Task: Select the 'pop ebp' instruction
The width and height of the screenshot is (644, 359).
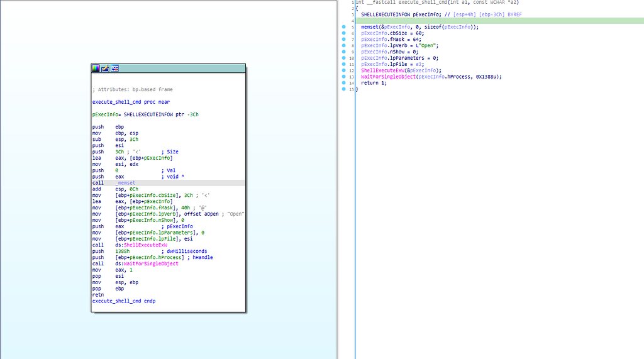Action: click(108, 289)
